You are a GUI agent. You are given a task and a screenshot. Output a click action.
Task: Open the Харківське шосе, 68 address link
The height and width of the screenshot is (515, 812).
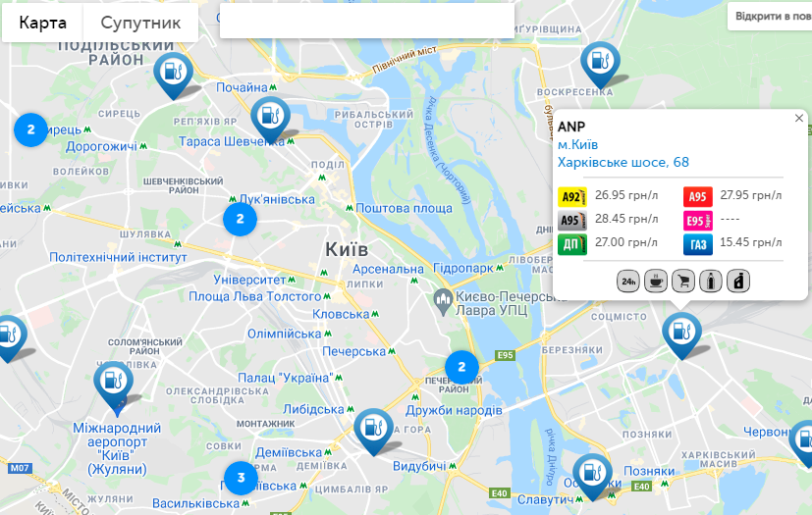click(623, 162)
